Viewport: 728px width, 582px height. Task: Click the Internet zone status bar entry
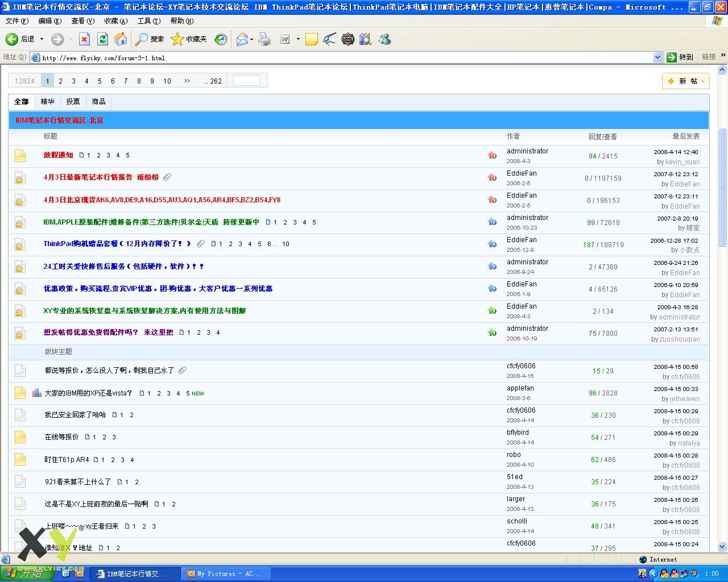click(x=658, y=559)
